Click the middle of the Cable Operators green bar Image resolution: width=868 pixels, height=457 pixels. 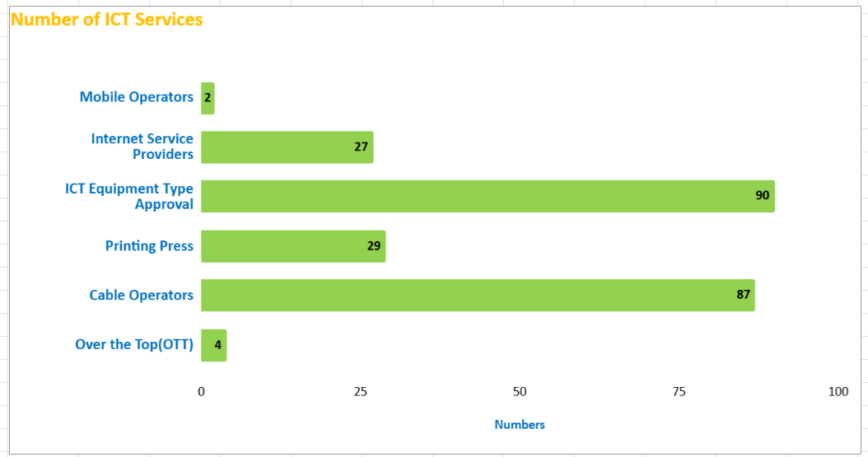coord(478,295)
